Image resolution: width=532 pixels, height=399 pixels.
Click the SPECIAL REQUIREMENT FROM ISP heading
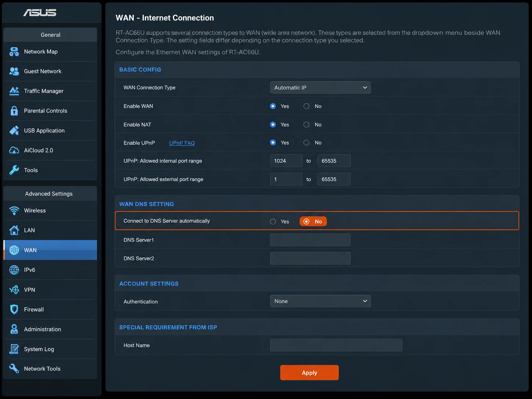click(x=168, y=327)
